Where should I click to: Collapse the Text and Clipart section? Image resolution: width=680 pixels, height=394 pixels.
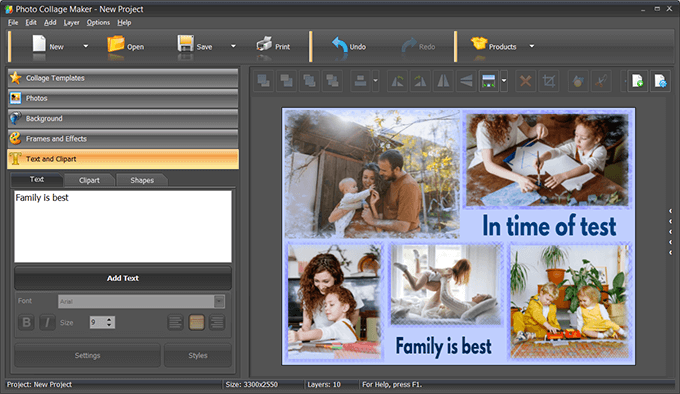[x=123, y=159]
